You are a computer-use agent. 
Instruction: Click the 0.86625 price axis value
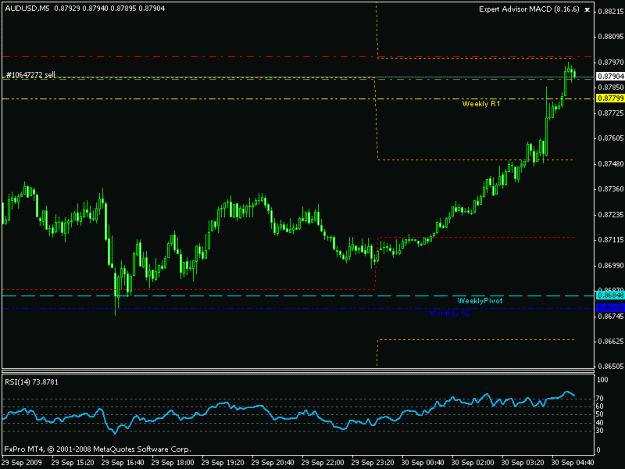[x=611, y=341]
